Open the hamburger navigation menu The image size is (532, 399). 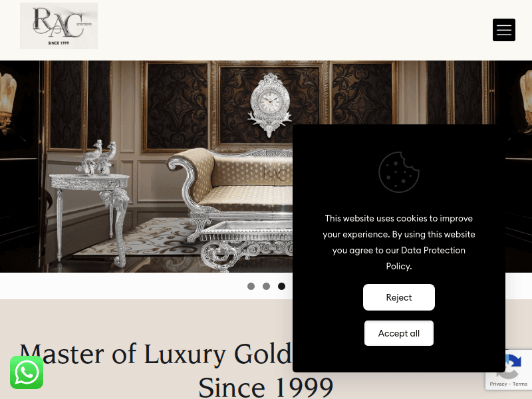pos(504,30)
